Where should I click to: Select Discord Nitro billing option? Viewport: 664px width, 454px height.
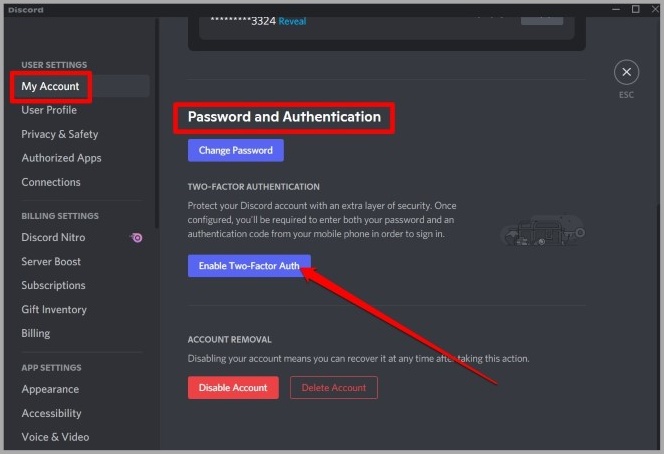click(x=53, y=238)
